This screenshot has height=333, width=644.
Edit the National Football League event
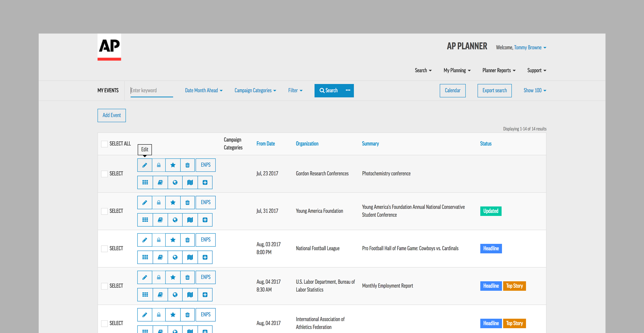144,240
